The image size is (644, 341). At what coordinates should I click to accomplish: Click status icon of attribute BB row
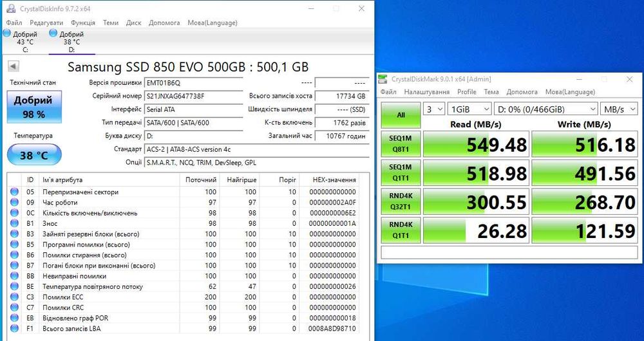[14, 276]
